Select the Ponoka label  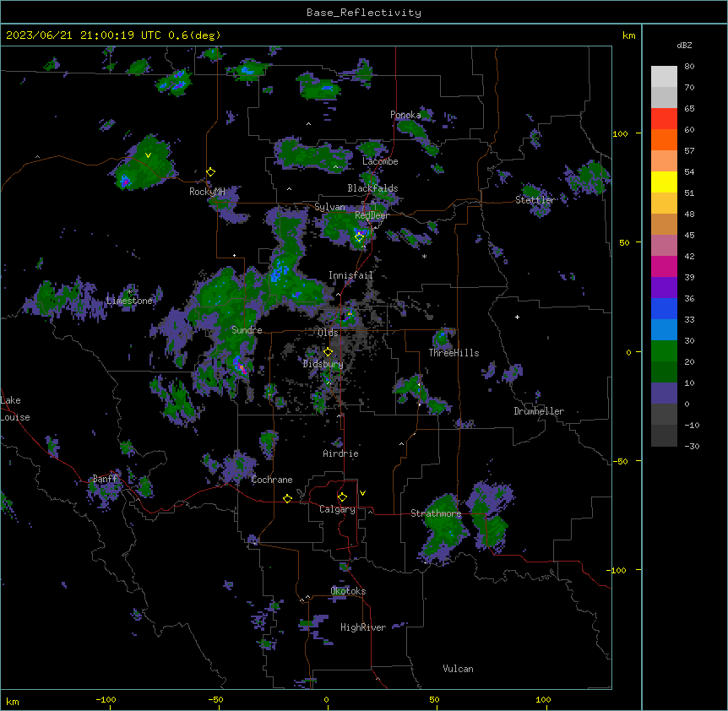(405, 115)
